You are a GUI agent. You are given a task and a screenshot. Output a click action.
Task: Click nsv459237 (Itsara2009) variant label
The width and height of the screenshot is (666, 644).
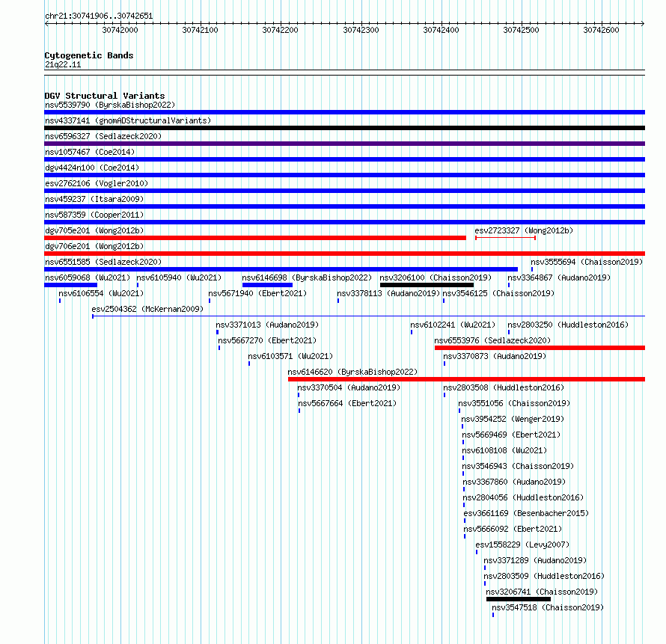point(94,199)
